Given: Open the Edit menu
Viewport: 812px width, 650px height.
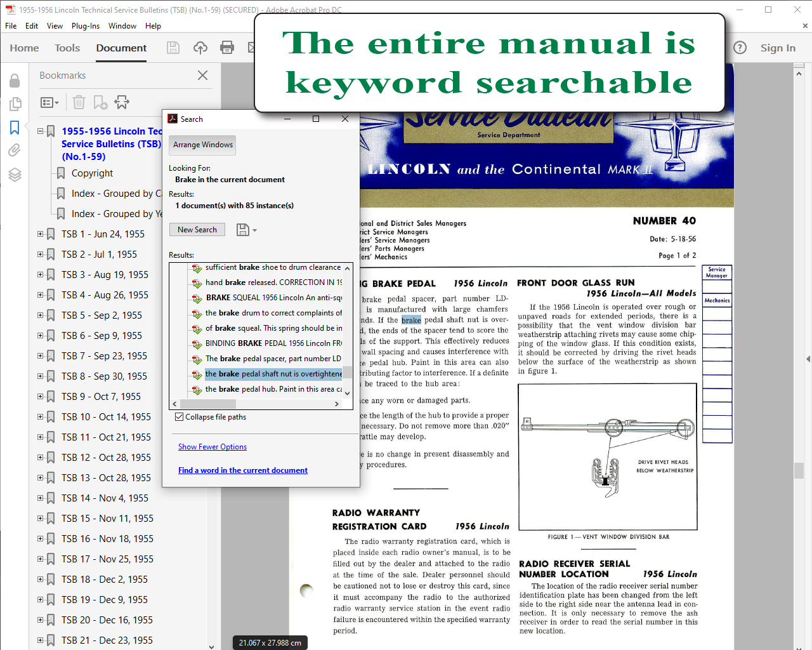Looking at the screenshot, I should (32, 26).
